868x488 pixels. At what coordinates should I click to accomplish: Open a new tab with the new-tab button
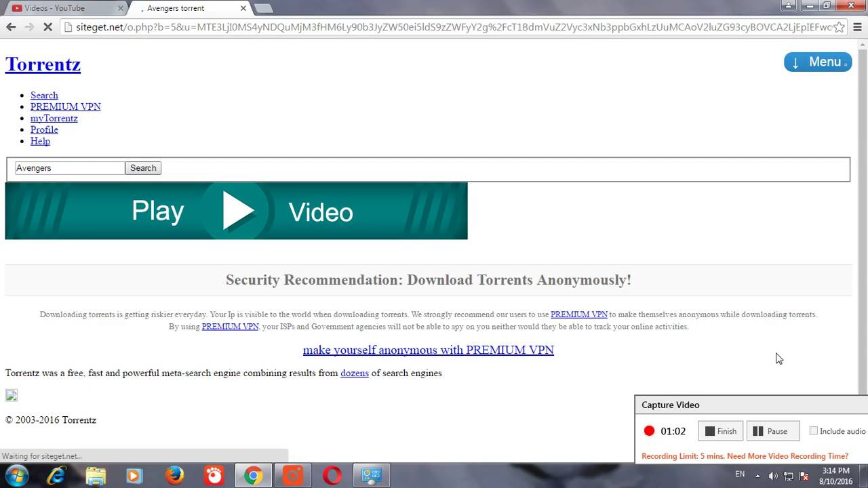point(263,8)
